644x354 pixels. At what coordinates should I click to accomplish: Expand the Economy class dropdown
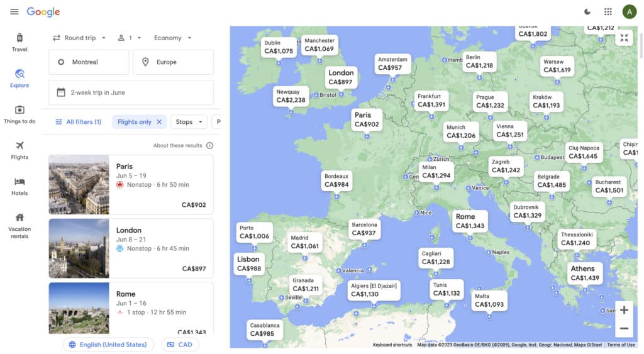(x=172, y=38)
